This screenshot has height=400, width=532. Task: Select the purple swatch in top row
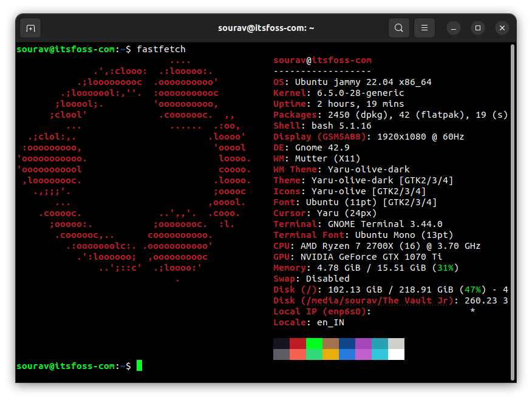[363, 344]
